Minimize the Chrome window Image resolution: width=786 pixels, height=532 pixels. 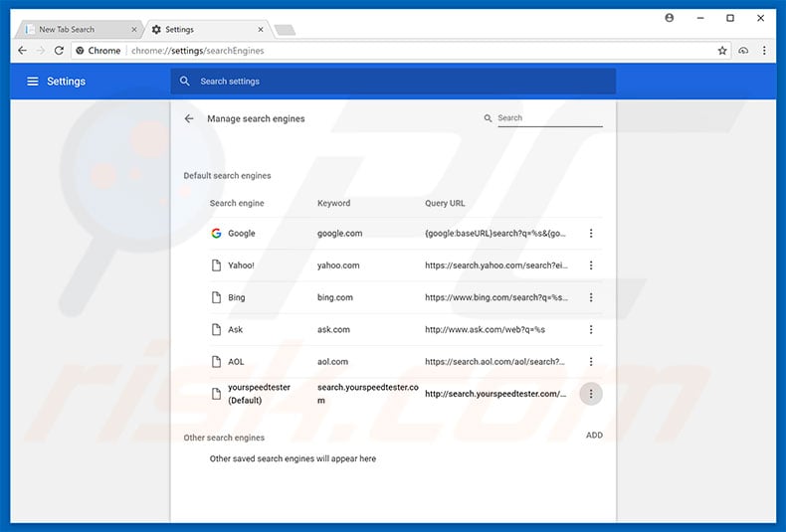pyautogui.click(x=700, y=18)
